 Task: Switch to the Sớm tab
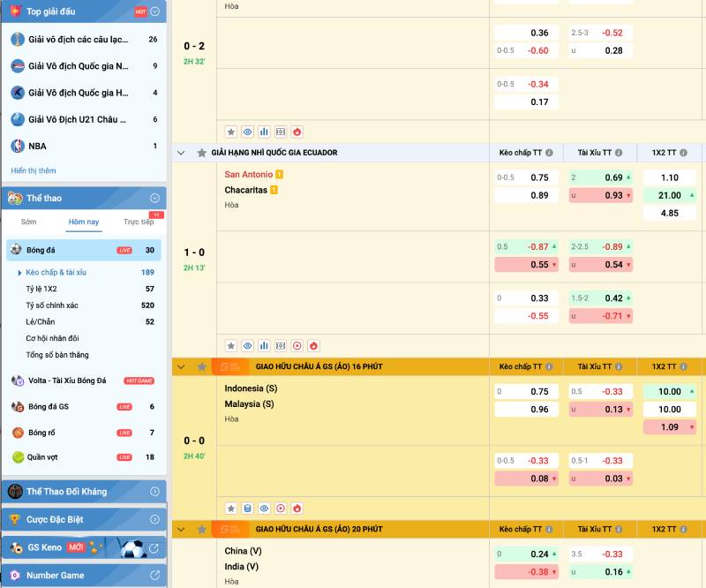[x=27, y=223]
